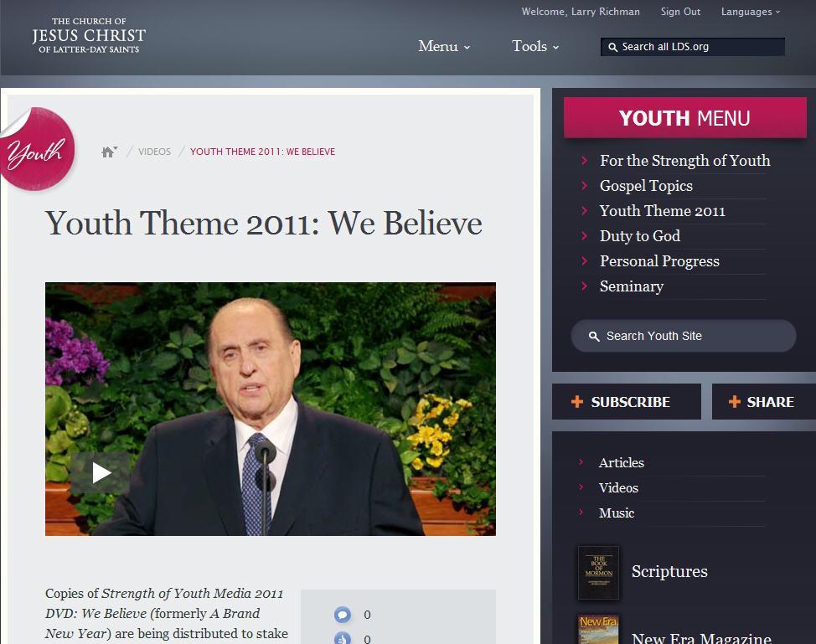Image resolution: width=816 pixels, height=644 pixels.
Task: Click the LDS.org search magnifier icon
Action: (x=612, y=47)
